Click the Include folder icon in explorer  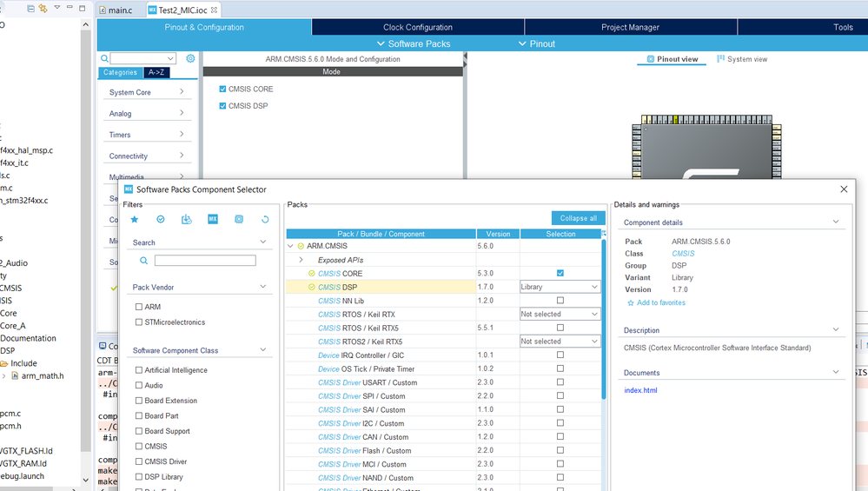click(x=4, y=363)
